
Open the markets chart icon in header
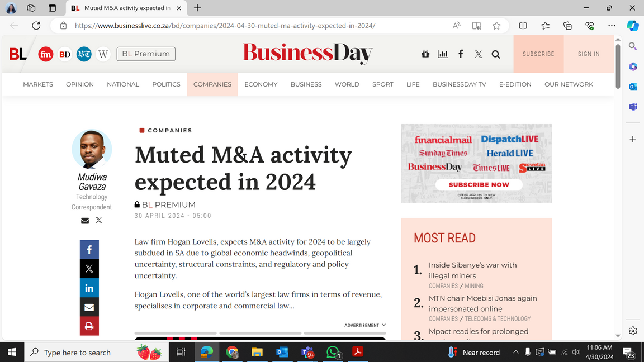coord(443,54)
